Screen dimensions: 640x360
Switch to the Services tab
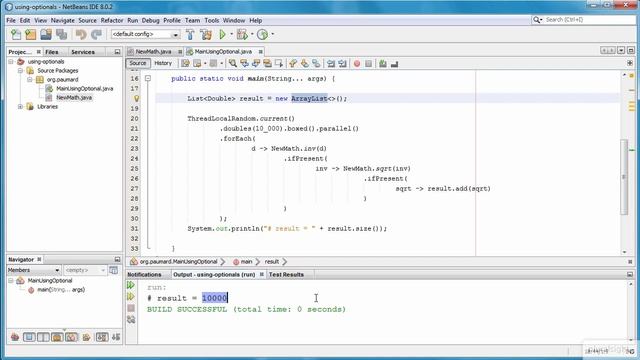(83, 52)
